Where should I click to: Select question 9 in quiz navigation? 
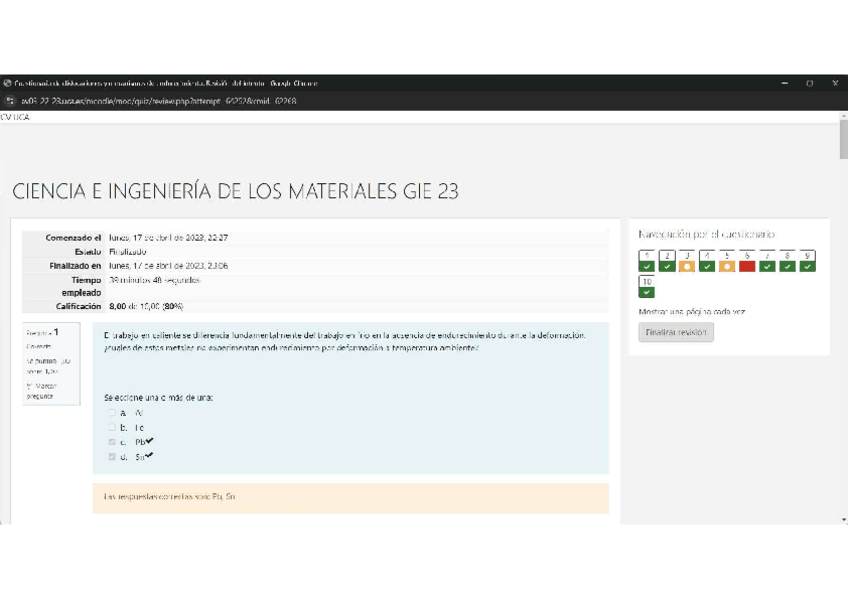[807, 262]
